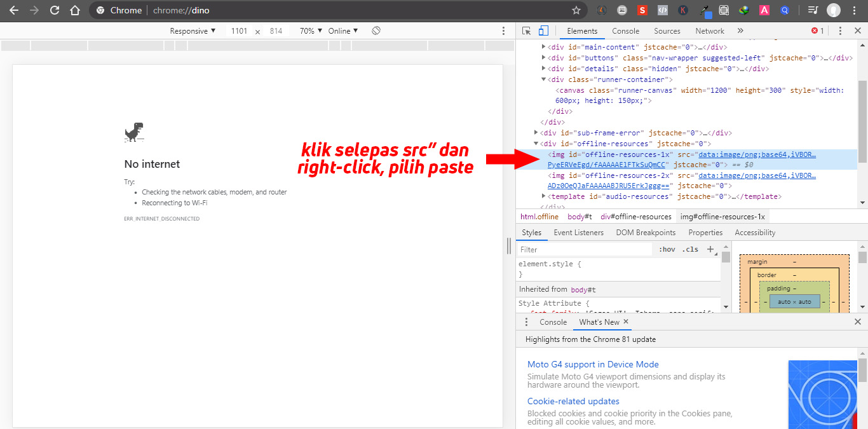Image resolution: width=868 pixels, height=429 pixels.
Task: Open the pink A extension icon
Action: 764,10
